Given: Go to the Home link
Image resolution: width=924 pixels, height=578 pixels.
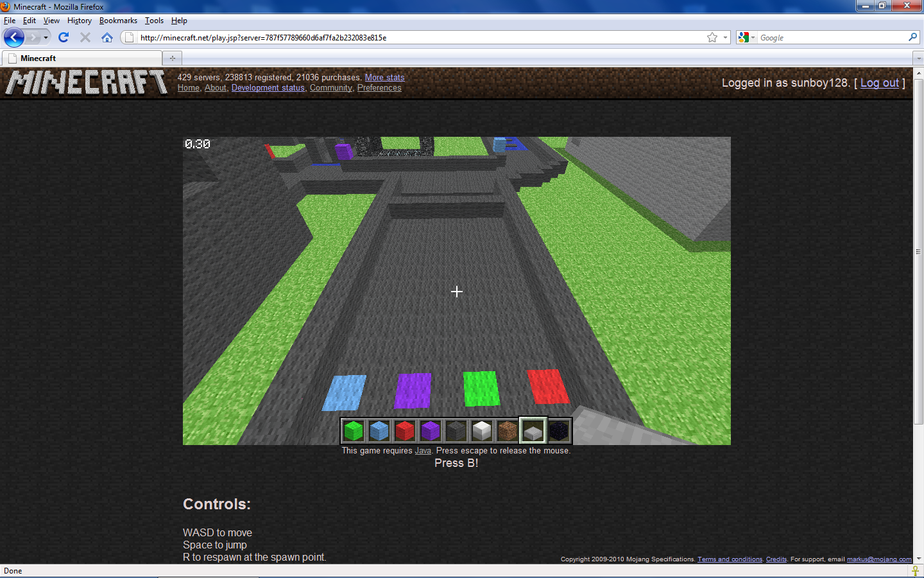Looking at the screenshot, I should [x=189, y=88].
